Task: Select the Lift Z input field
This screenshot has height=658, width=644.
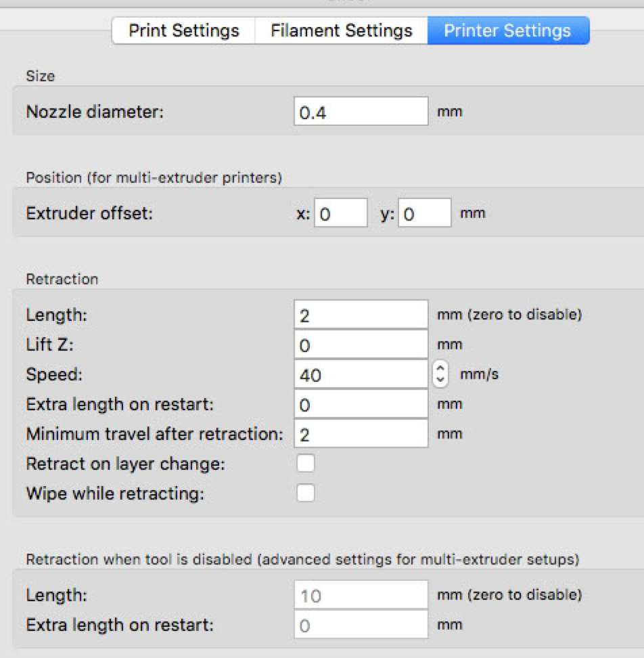Action: pos(361,345)
